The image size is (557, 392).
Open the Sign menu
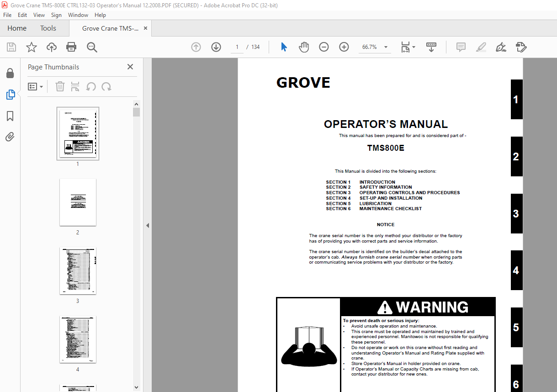pos(56,15)
